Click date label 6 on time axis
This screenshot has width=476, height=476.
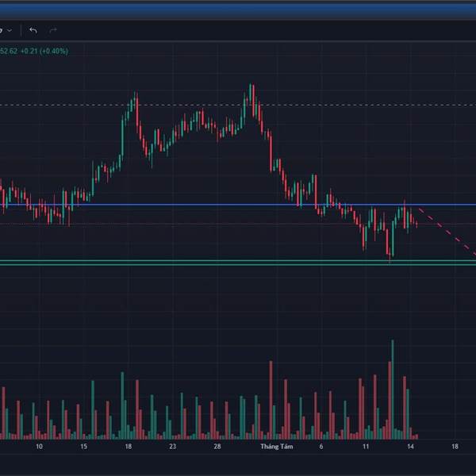point(321,446)
